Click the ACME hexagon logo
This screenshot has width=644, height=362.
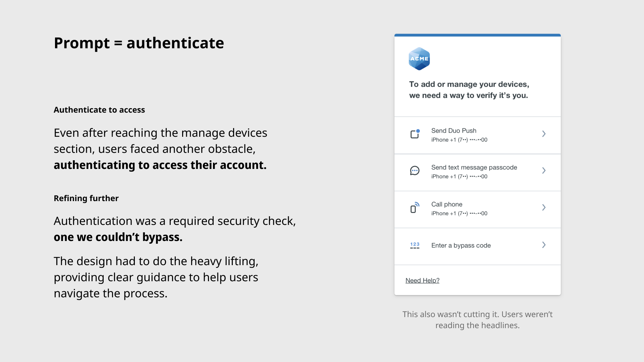419,59
